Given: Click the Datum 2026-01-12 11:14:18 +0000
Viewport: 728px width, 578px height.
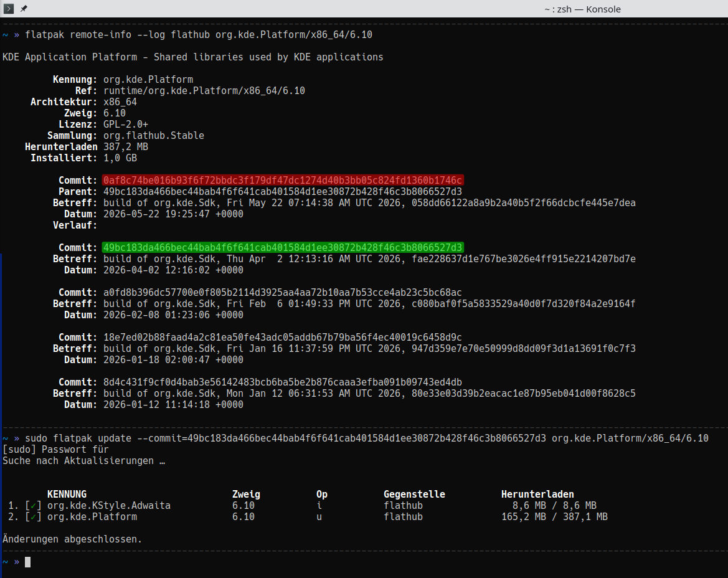Looking at the screenshot, I should [x=173, y=405].
